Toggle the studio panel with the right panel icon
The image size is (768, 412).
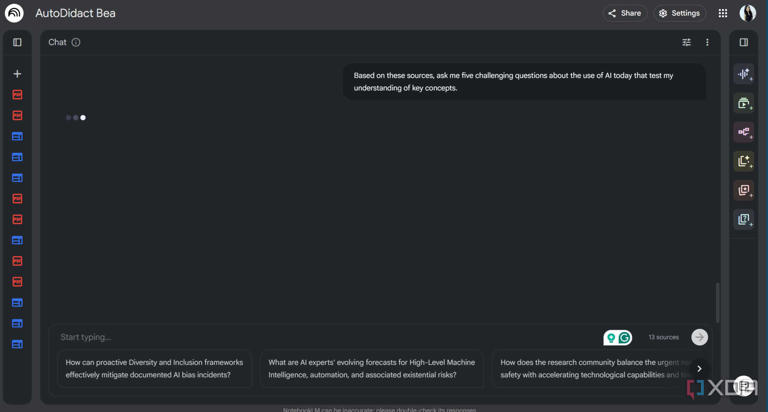pyautogui.click(x=744, y=42)
